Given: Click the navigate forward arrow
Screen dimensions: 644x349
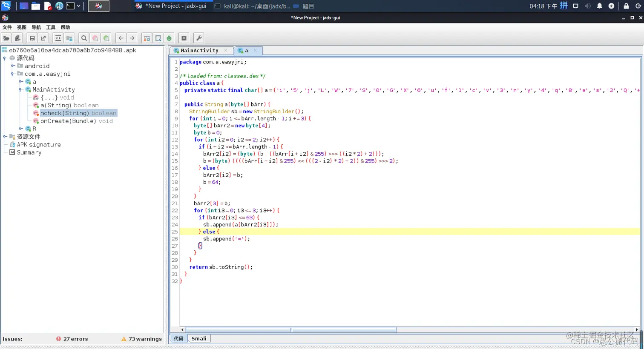Looking at the screenshot, I should click(132, 38).
